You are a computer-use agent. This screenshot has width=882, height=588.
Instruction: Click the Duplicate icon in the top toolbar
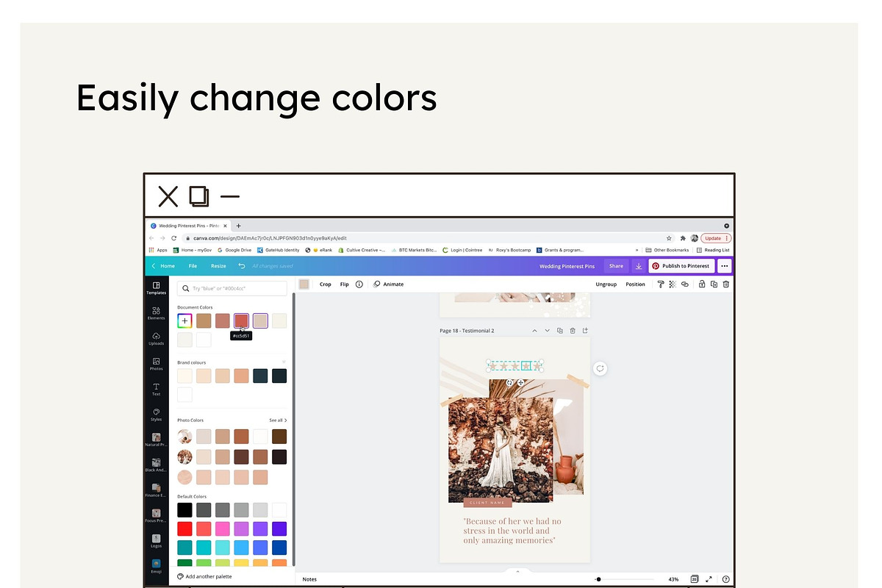pyautogui.click(x=714, y=284)
